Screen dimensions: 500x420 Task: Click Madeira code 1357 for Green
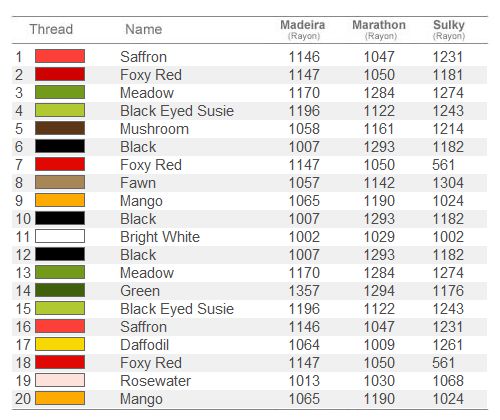tap(304, 291)
